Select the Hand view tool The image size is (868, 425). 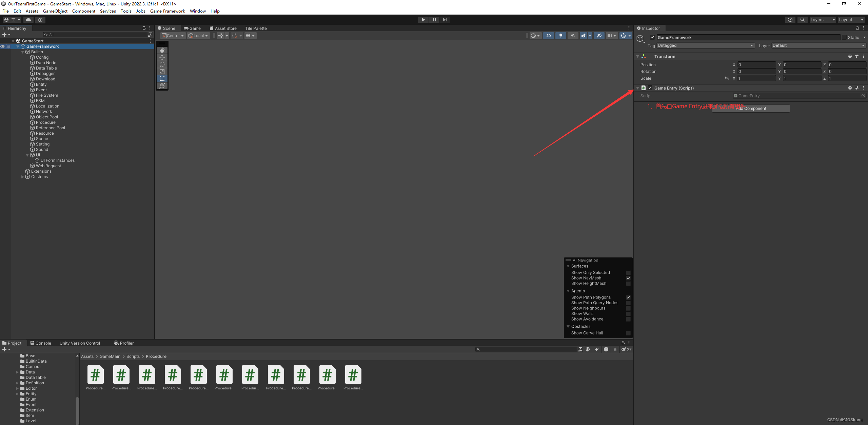pos(162,50)
